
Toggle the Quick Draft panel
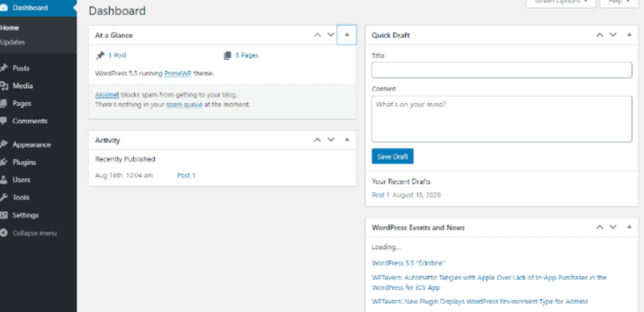tap(629, 35)
